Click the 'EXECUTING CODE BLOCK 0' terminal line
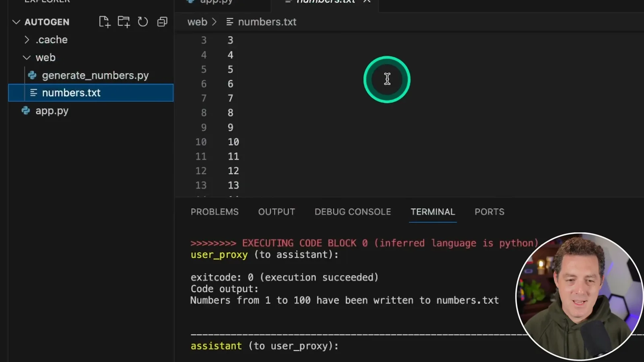 (x=364, y=243)
